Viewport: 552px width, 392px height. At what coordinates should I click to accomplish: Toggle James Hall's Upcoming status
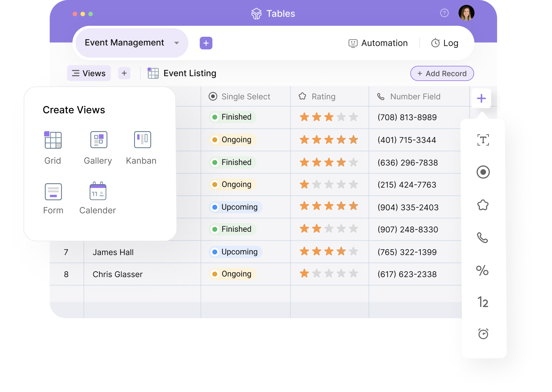coord(235,252)
